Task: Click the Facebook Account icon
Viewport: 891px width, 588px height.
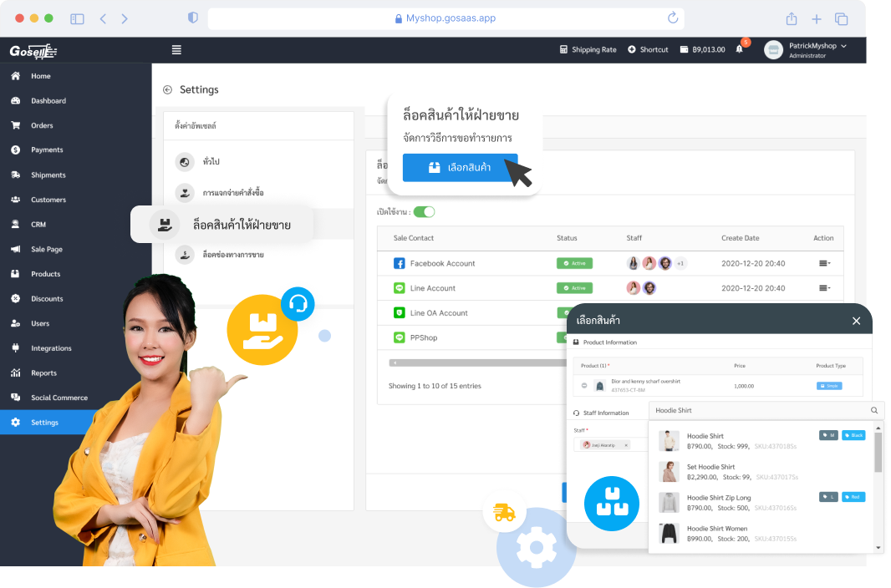Action: pyautogui.click(x=400, y=263)
